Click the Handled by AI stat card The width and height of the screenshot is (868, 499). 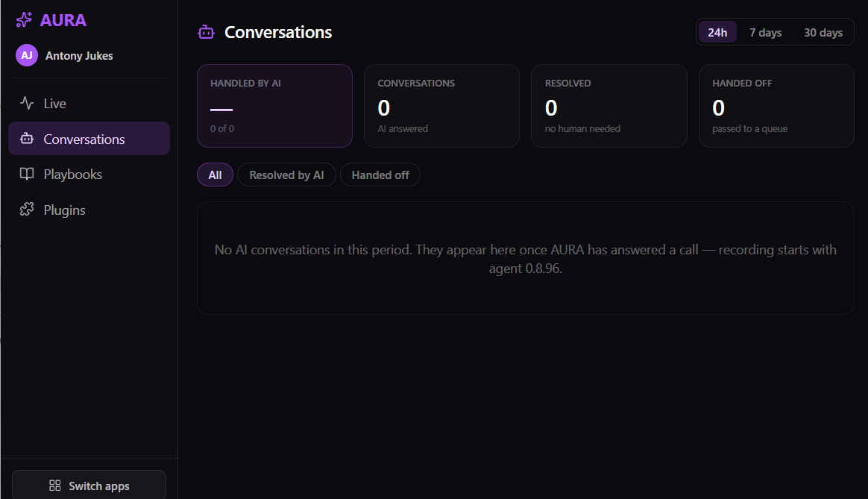pos(274,106)
